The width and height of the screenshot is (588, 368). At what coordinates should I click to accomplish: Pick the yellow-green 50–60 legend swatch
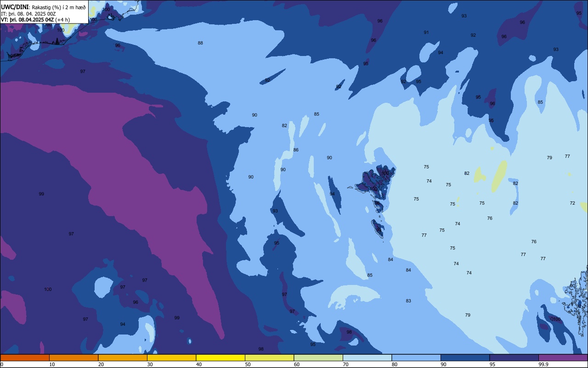pos(269,357)
